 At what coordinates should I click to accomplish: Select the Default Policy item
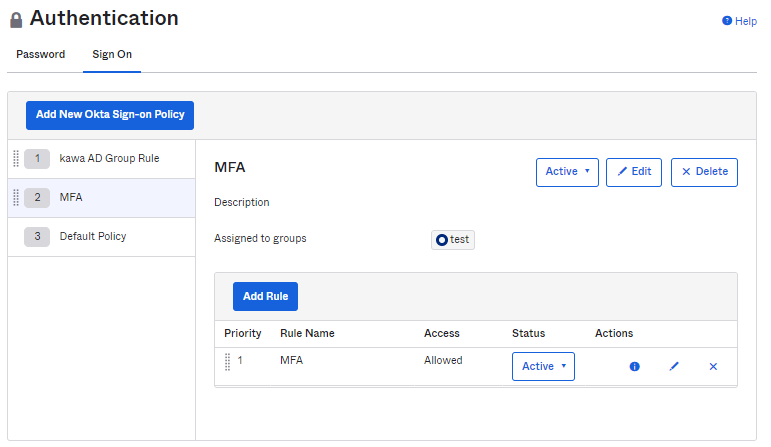93,236
